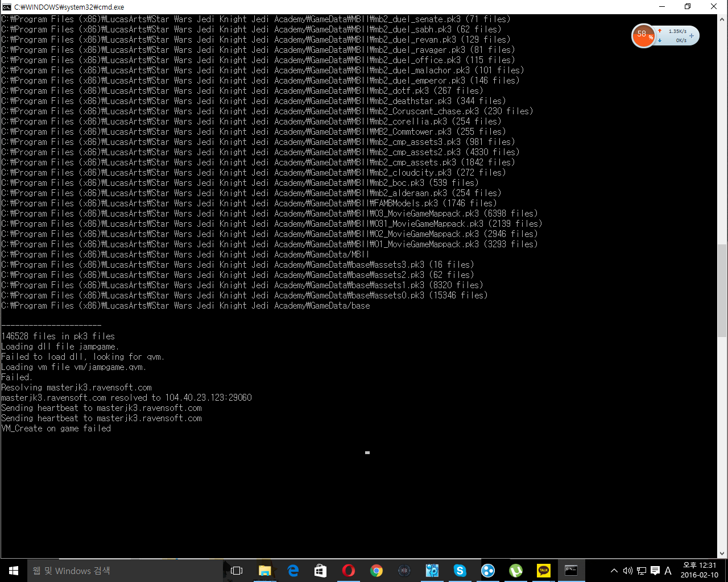The width and height of the screenshot is (728, 582).
Task: Toggle the IME input language indicator
Action: [668, 571]
